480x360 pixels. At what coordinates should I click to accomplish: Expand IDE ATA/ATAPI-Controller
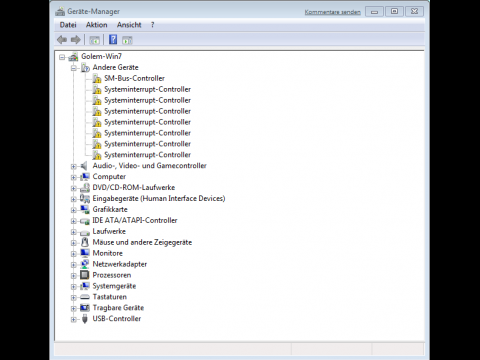74,221
